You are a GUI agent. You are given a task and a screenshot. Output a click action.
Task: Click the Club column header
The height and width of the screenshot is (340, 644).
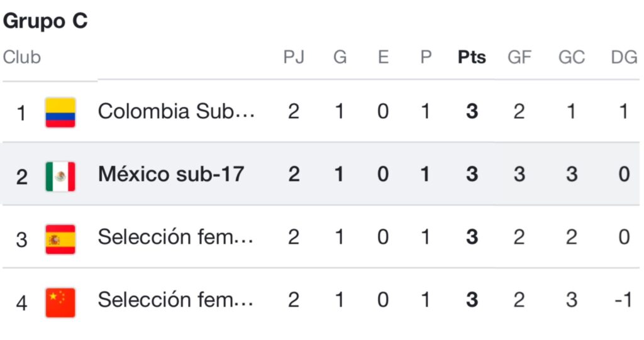(22, 57)
